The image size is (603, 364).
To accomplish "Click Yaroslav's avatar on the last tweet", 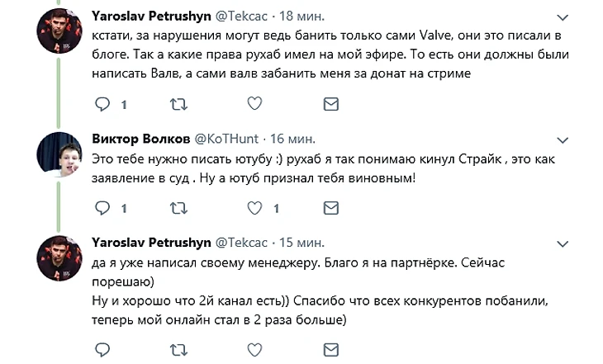I will (59, 259).
